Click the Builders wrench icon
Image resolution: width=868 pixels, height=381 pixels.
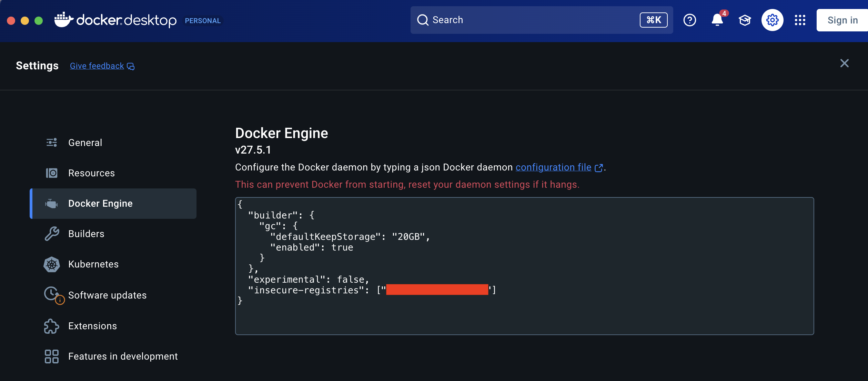point(52,234)
